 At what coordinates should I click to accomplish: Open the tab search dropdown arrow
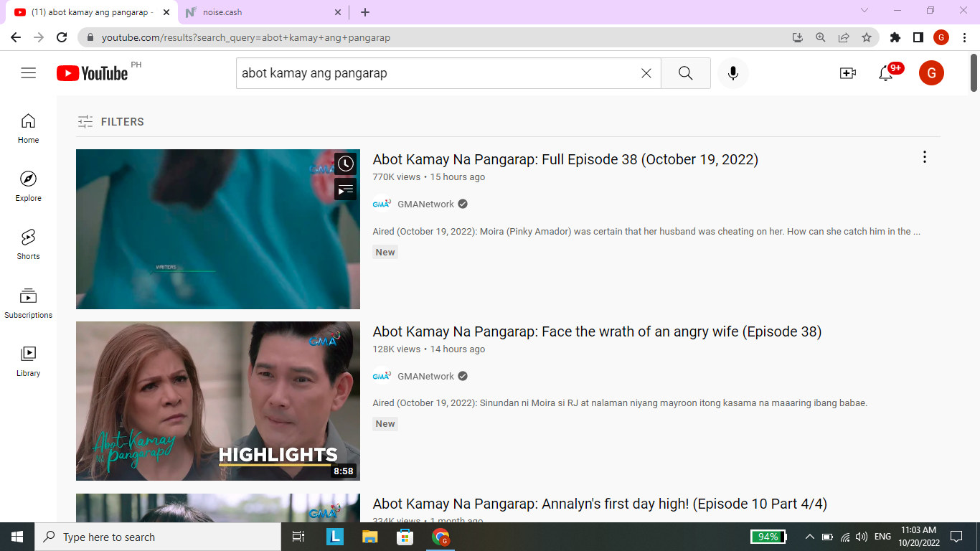[864, 11]
